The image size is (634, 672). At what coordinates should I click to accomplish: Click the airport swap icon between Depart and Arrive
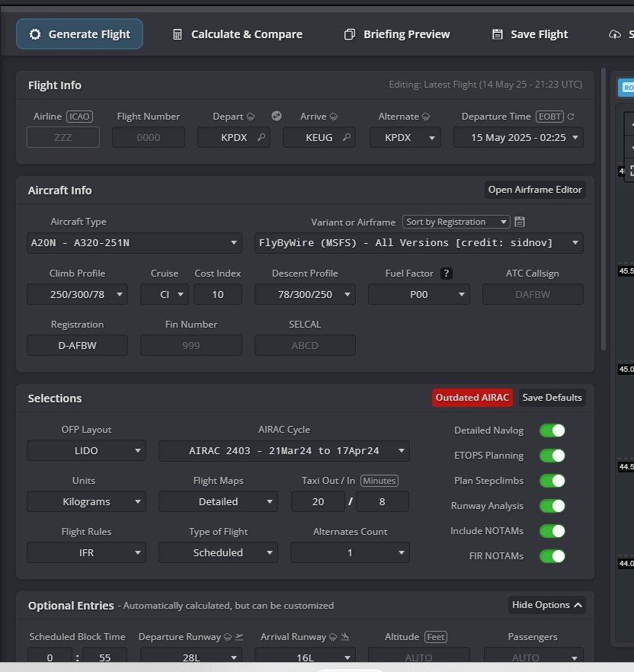point(276,116)
